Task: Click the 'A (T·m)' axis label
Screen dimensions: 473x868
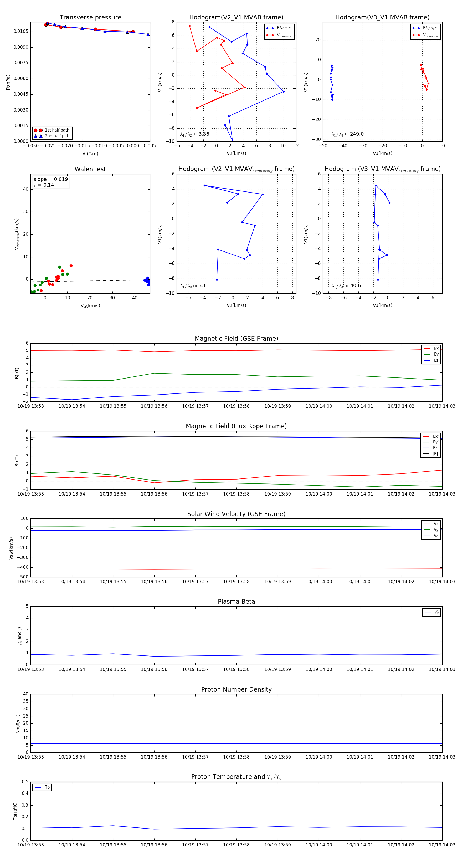Action: (90, 154)
